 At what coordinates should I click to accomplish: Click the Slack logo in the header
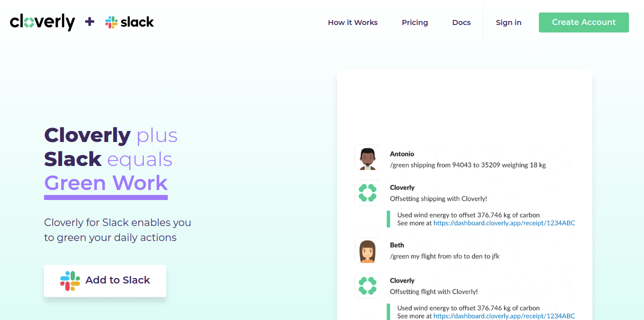tap(130, 22)
